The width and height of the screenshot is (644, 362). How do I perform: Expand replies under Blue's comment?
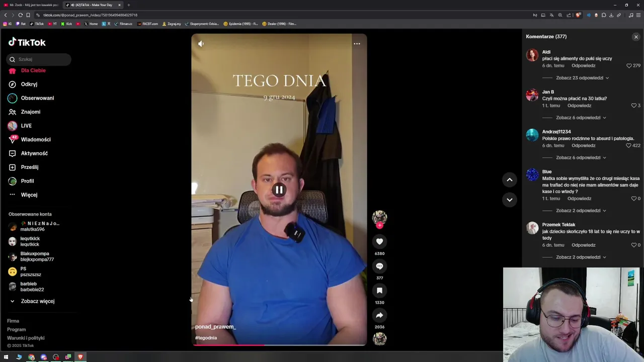pos(581,211)
